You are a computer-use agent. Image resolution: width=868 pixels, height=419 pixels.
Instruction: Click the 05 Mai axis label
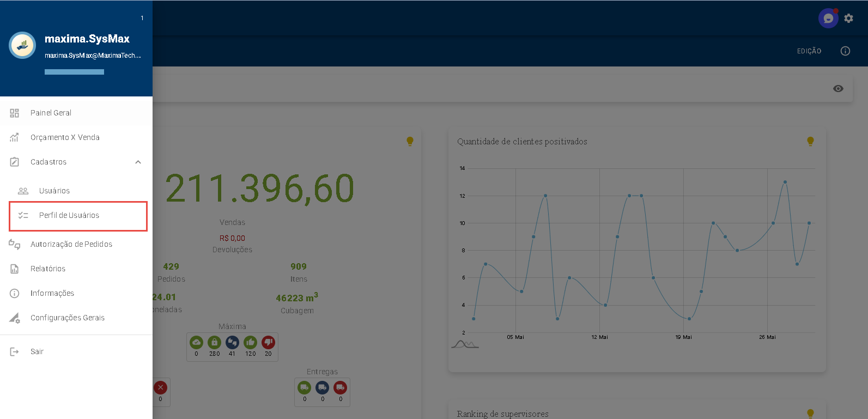(x=515, y=337)
